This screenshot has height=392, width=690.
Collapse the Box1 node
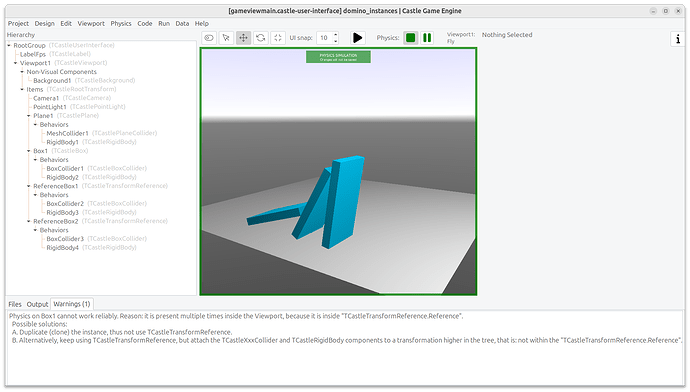pyautogui.click(x=29, y=151)
